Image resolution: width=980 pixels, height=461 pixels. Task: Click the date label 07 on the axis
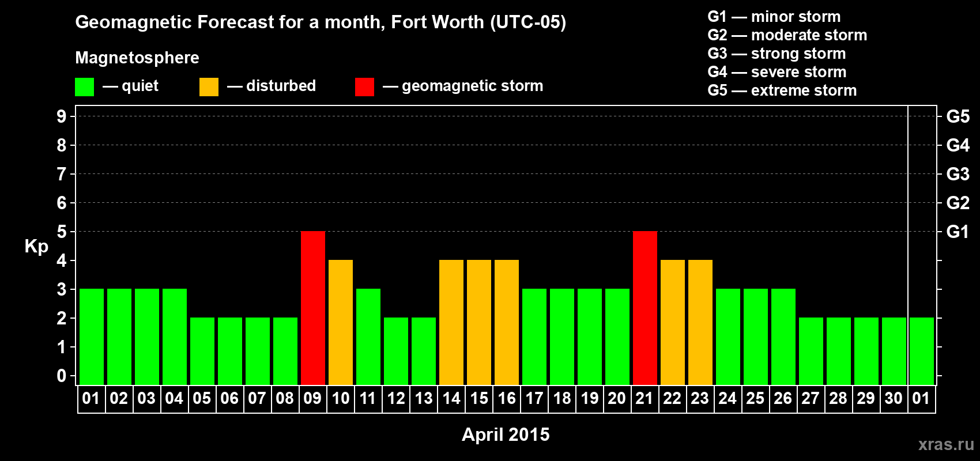pos(257,399)
